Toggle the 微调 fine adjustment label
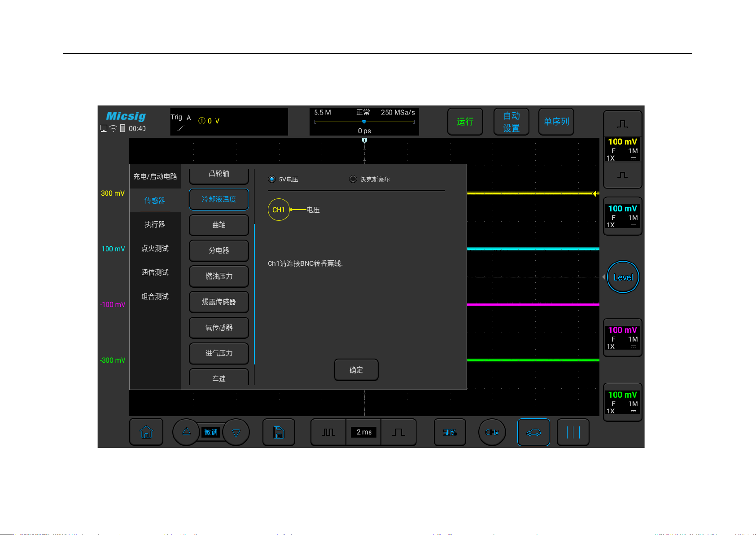The image size is (756, 535). point(211,432)
